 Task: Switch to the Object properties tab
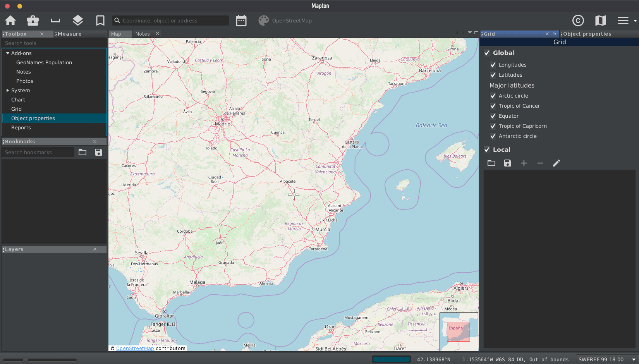(587, 34)
